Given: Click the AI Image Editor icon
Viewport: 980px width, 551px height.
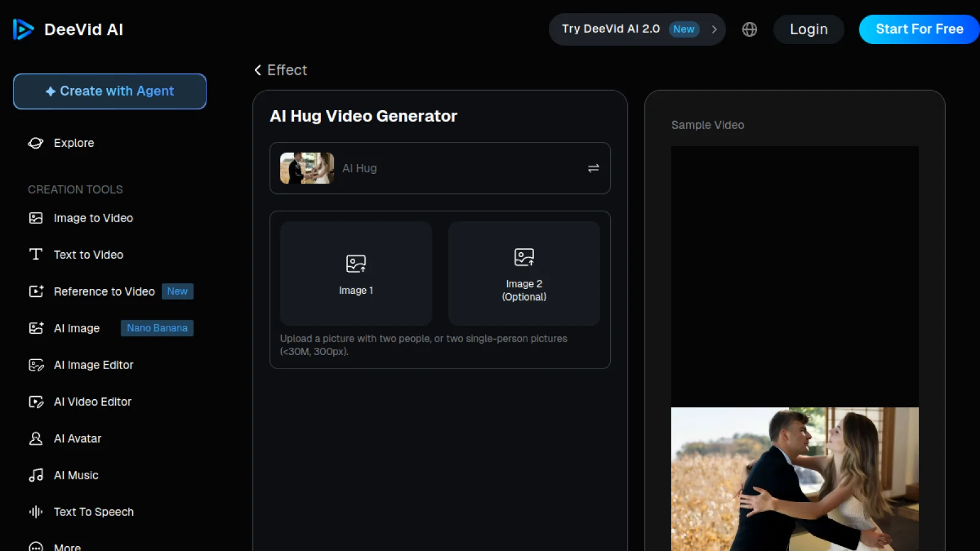Looking at the screenshot, I should pyautogui.click(x=36, y=365).
